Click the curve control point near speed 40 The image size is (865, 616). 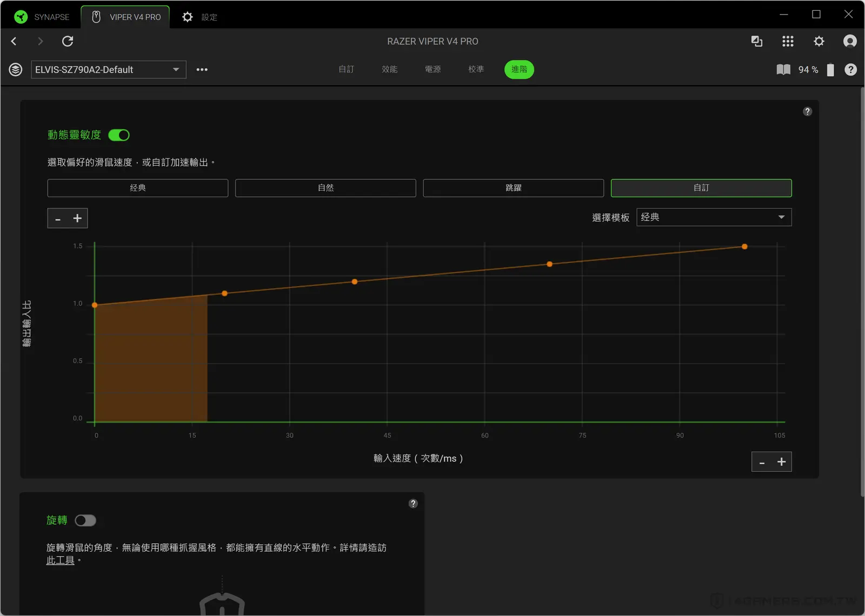(x=355, y=282)
